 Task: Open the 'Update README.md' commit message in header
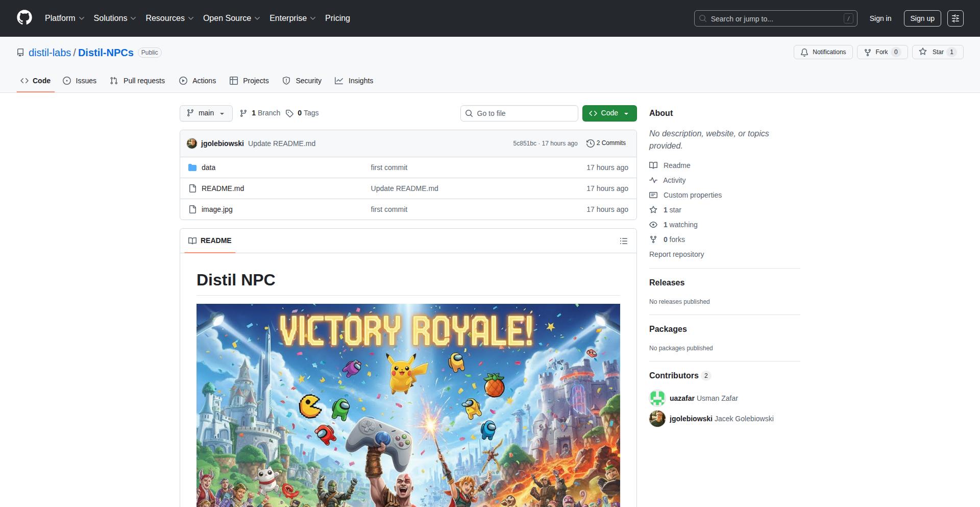[282, 143]
